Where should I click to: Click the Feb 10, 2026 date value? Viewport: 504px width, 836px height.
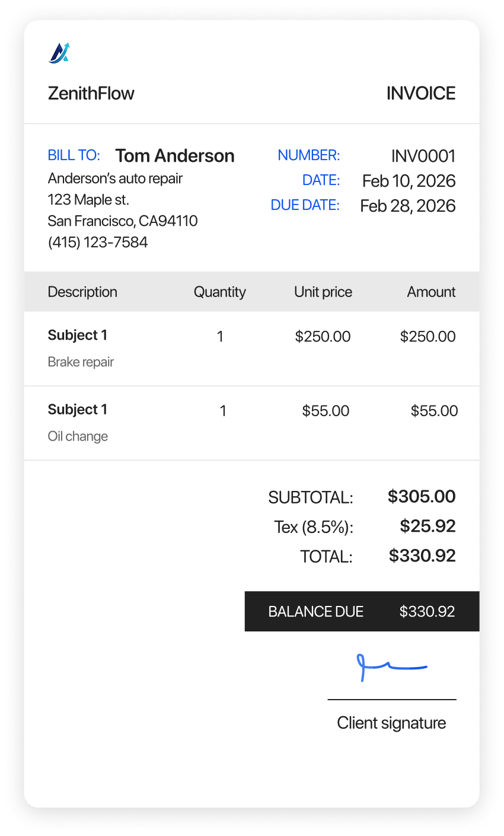point(409,181)
